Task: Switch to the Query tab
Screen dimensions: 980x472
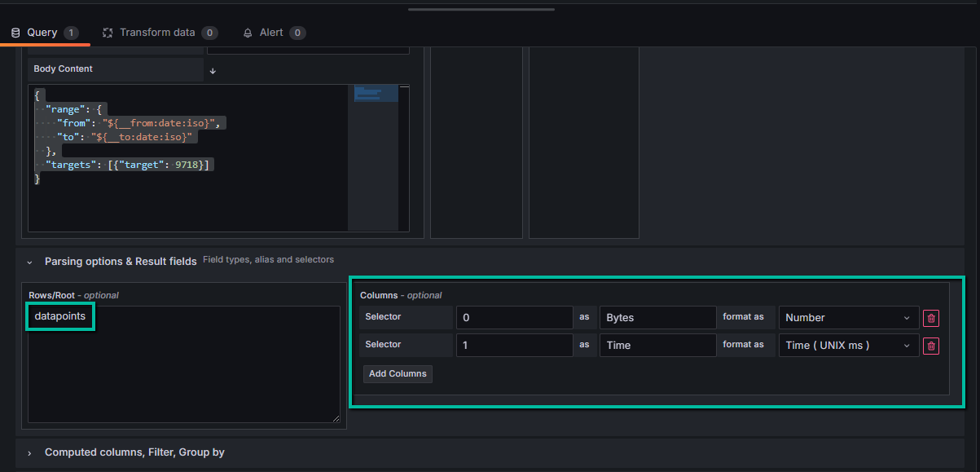Action: click(44, 33)
